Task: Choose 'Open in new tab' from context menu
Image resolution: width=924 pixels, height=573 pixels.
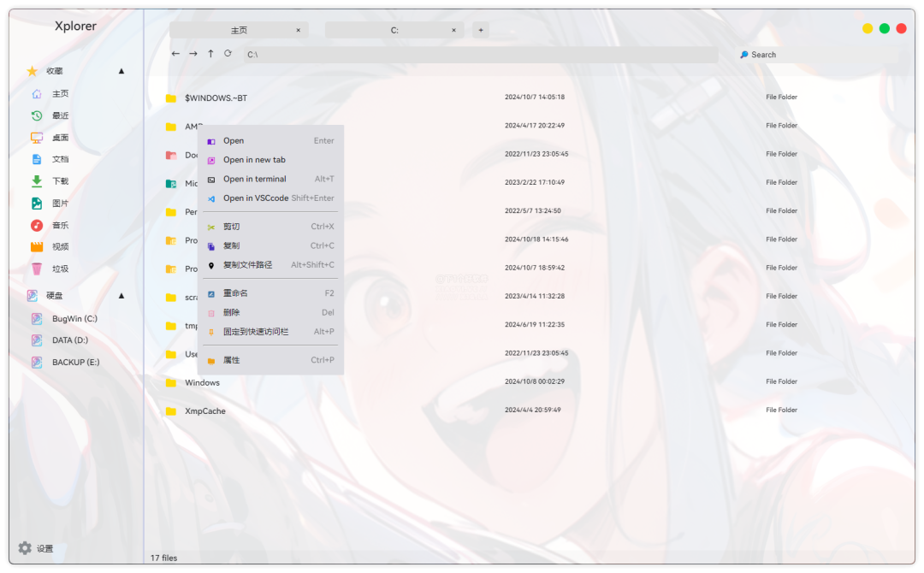Action: pyautogui.click(x=254, y=160)
